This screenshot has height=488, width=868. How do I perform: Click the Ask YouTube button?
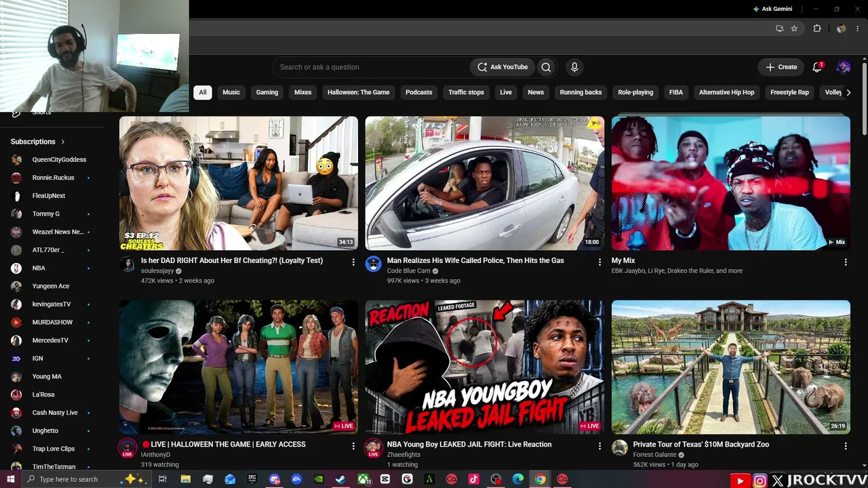[x=502, y=67]
